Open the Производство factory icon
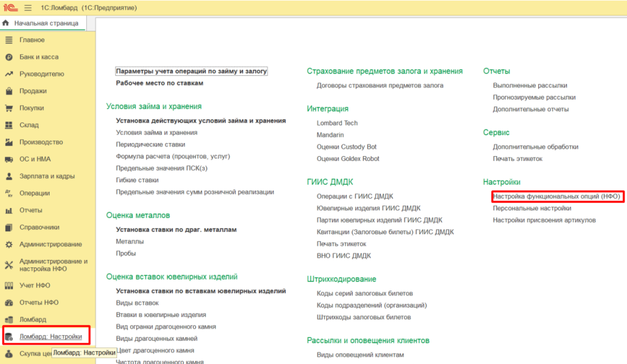Viewport: 627px width, 364px height. [9, 143]
